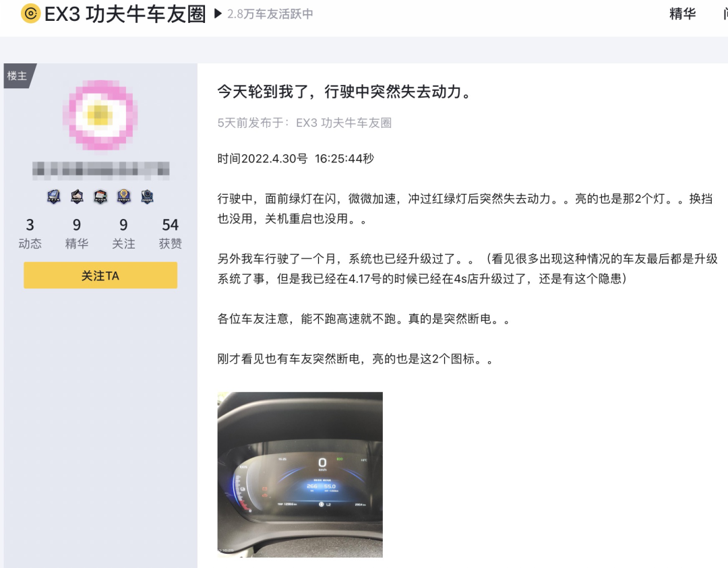The image size is (728, 568).
Task: Click the black triangle beside forum title
Action: pyautogui.click(x=217, y=14)
